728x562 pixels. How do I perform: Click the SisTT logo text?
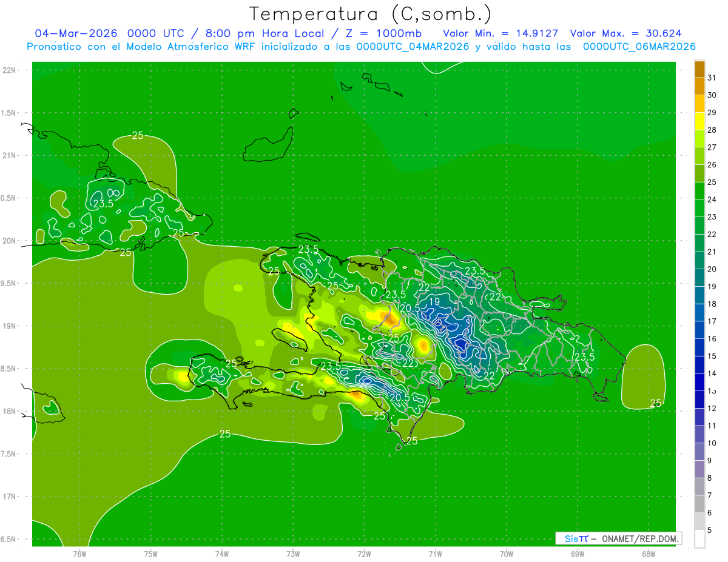[576, 538]
